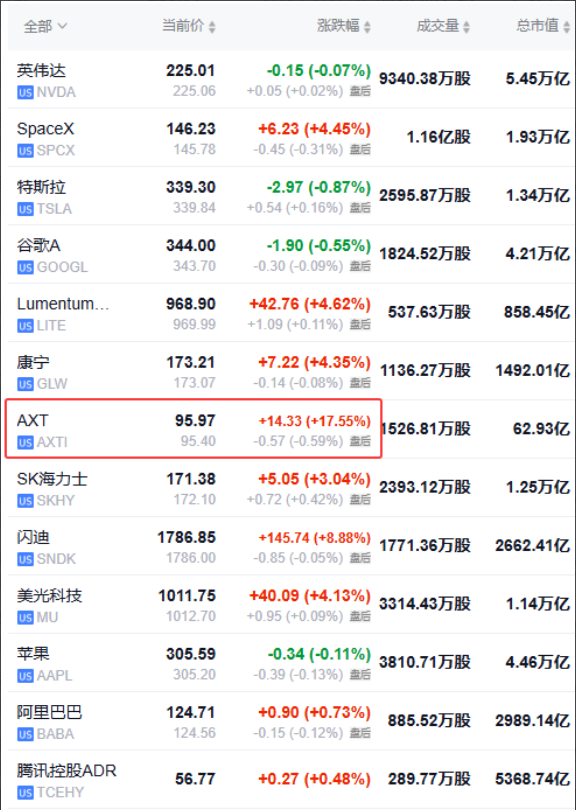
Task: Open the 英伟达 stock name
Action: [41, 71]
